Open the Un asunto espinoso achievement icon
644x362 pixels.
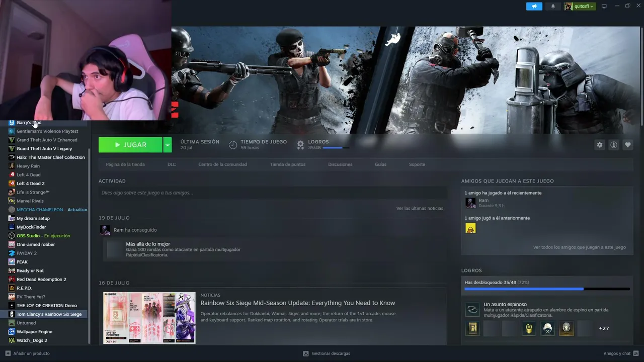[x=472, y=309]
